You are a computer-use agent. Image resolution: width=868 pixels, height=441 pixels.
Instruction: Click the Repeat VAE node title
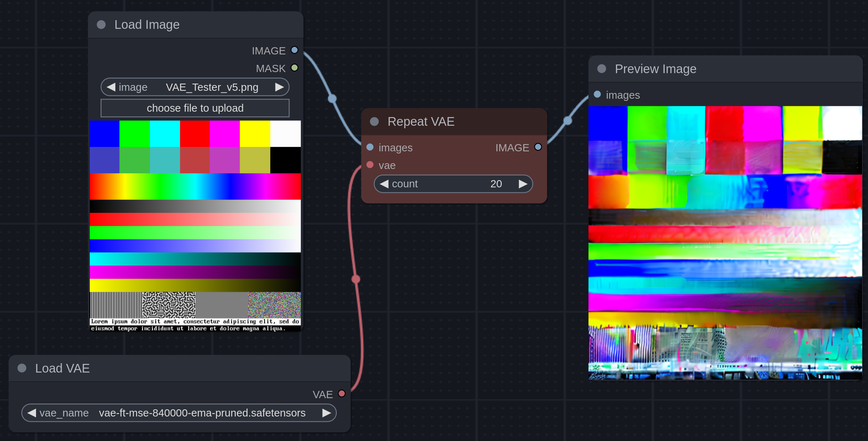(421, 122)
